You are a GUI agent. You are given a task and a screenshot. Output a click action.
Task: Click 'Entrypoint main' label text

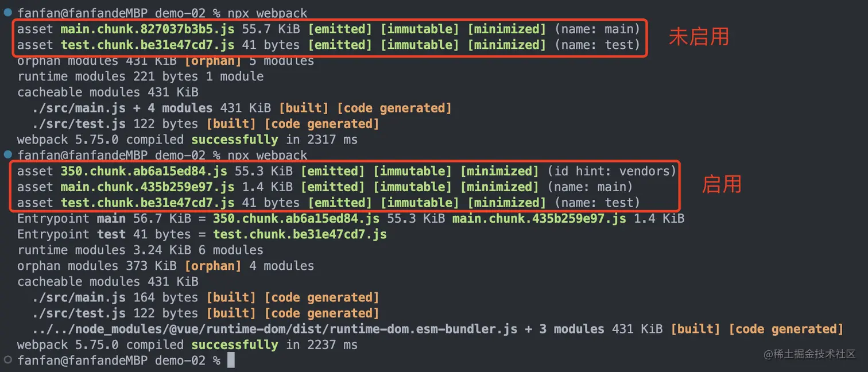[x=71, y=219]
